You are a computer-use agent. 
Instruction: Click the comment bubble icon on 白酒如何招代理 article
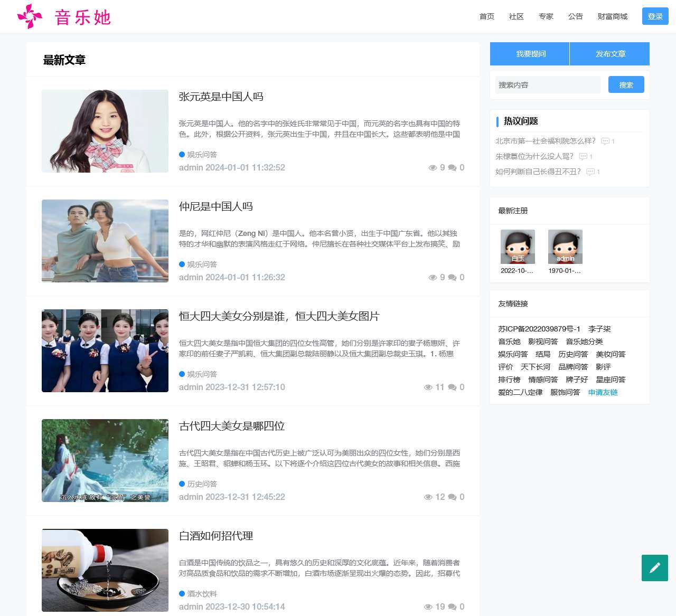(452, 606)
